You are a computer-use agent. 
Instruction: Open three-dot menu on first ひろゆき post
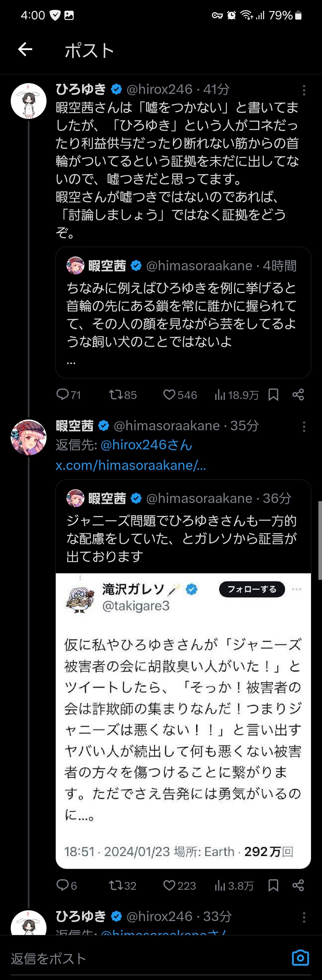coord(304,90)
